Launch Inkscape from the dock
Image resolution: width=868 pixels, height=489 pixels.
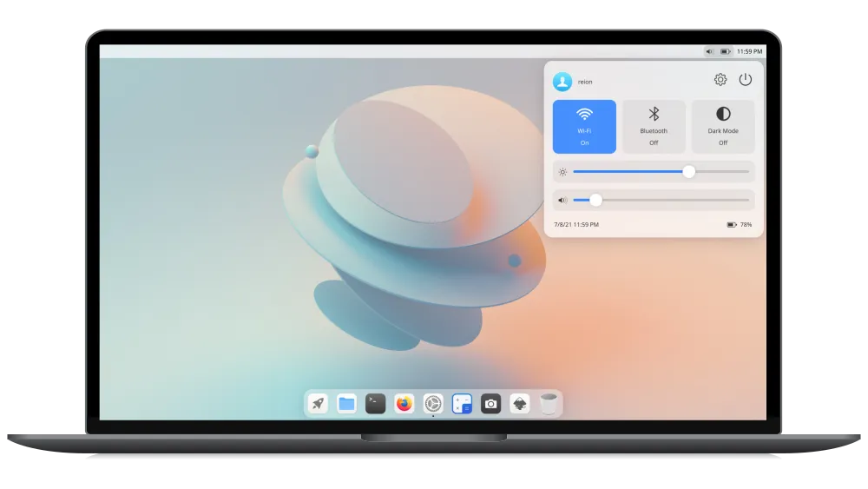519,404
